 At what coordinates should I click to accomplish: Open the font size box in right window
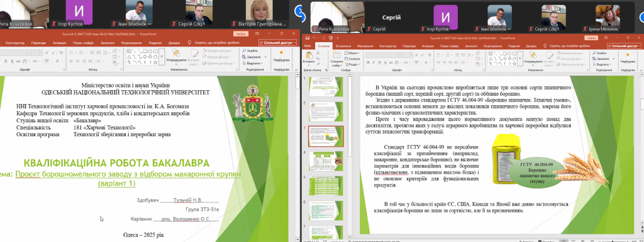pyautogui.click(x=408, y=55)
